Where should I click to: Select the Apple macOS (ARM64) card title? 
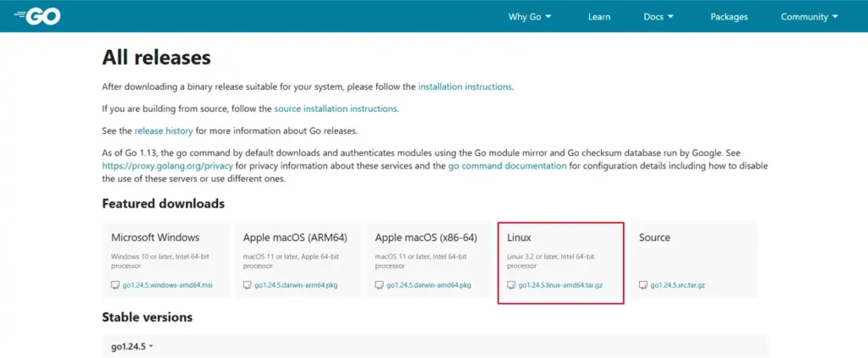295,238
